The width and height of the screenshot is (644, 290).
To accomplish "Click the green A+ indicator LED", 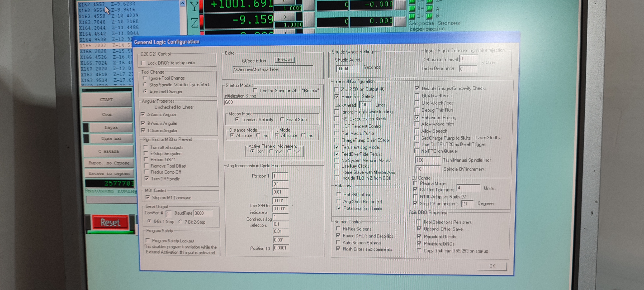I will 412,9.
